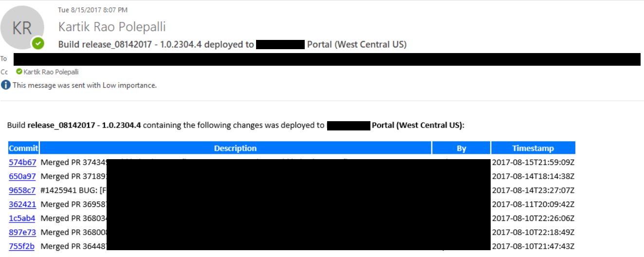Open commit link 650a97
The height and width of the screenshot is (257, 644).
pos(22,176)
